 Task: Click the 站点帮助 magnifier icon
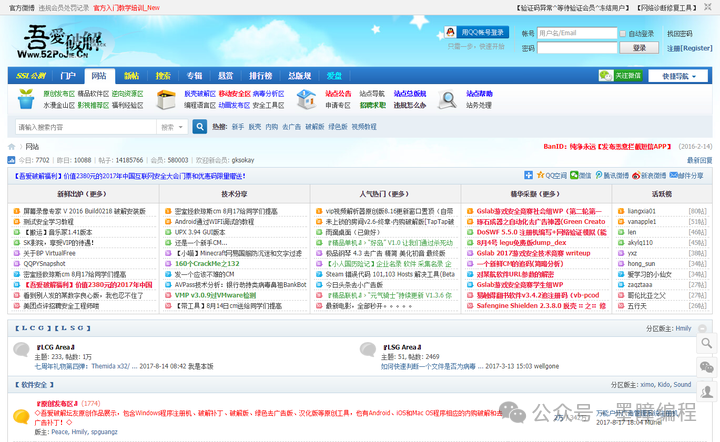click(x=448, y=98)
